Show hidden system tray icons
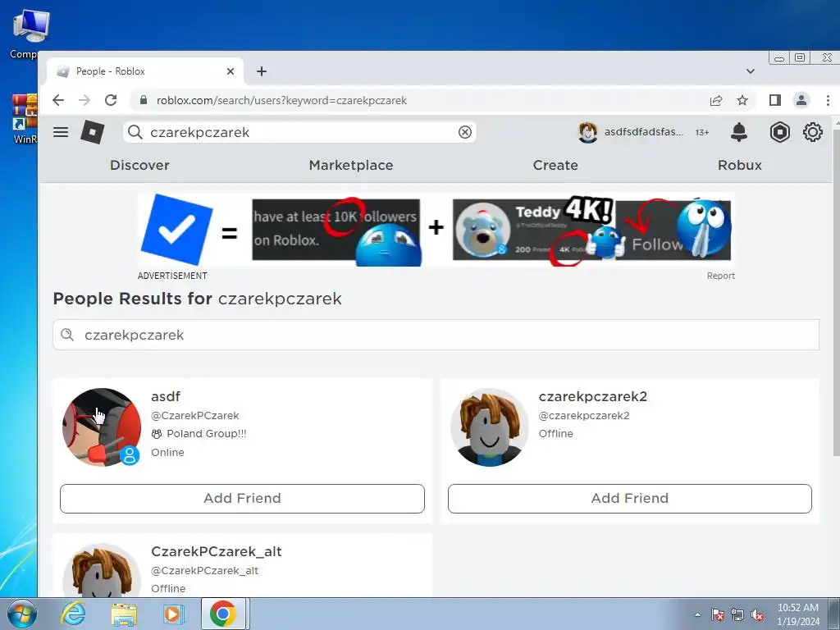 pos(697,614)
